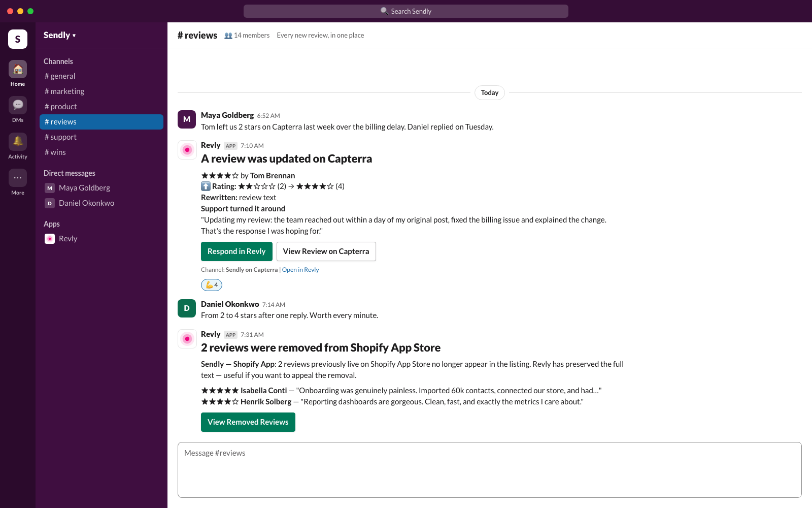812x508 pixels.
Task: Click the 'A review was updated on Capterra' heading
Action: 286,159
